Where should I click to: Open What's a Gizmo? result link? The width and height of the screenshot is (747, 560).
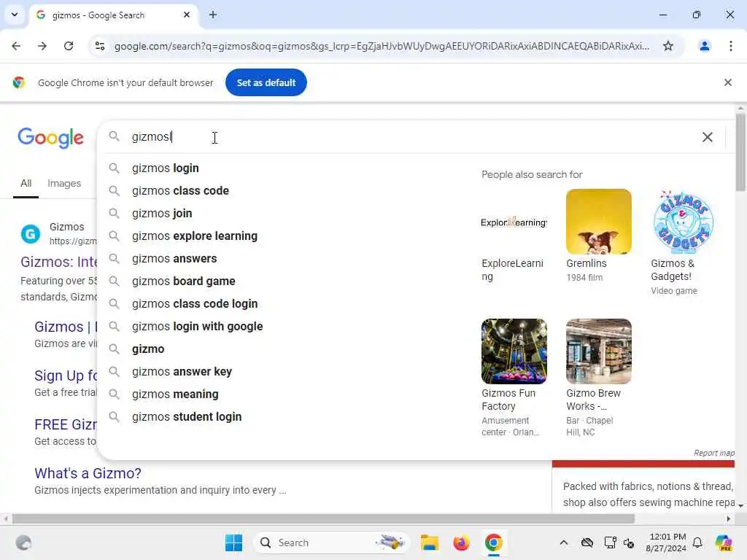point(88,473)
